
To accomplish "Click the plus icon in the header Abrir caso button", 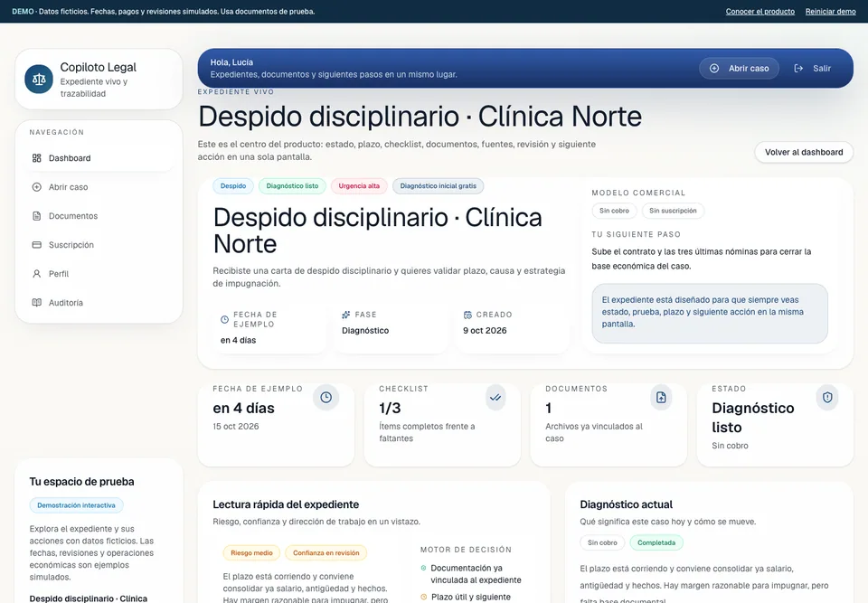I will point(714,68).
